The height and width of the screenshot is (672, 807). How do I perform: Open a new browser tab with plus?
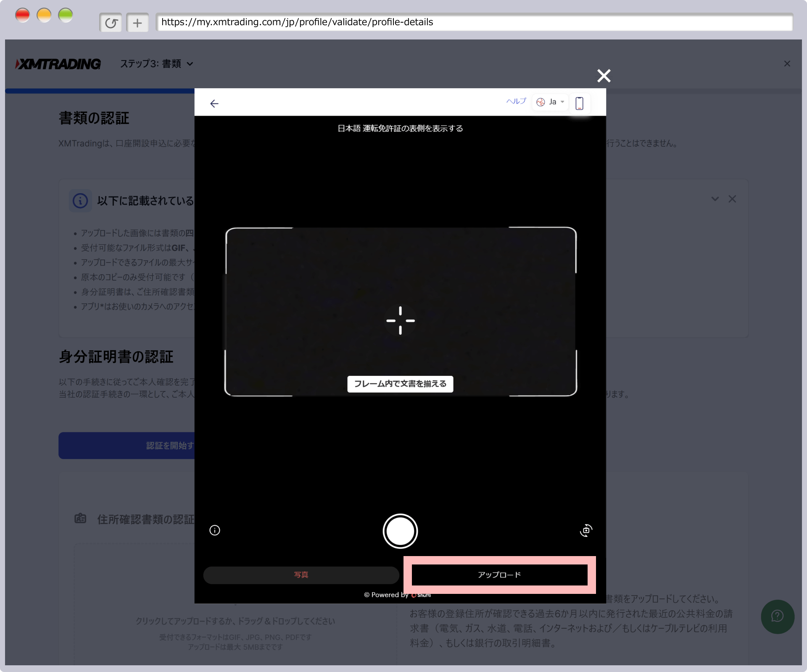(x=137, y=23)
